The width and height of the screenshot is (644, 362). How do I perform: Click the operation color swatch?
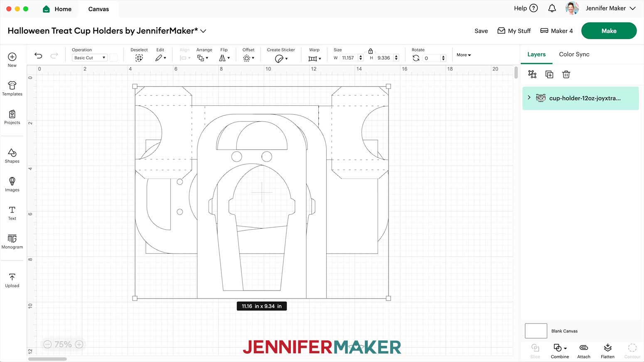[113, 58]
